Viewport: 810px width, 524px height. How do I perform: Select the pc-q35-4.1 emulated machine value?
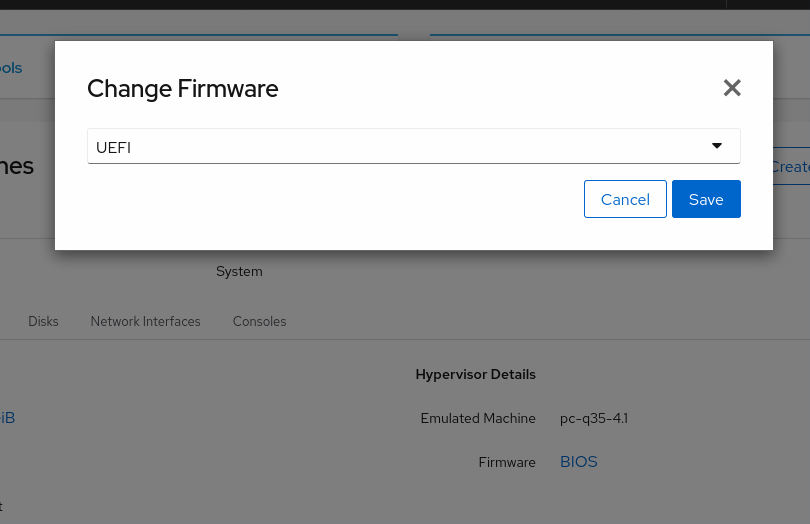pos(594,418)
